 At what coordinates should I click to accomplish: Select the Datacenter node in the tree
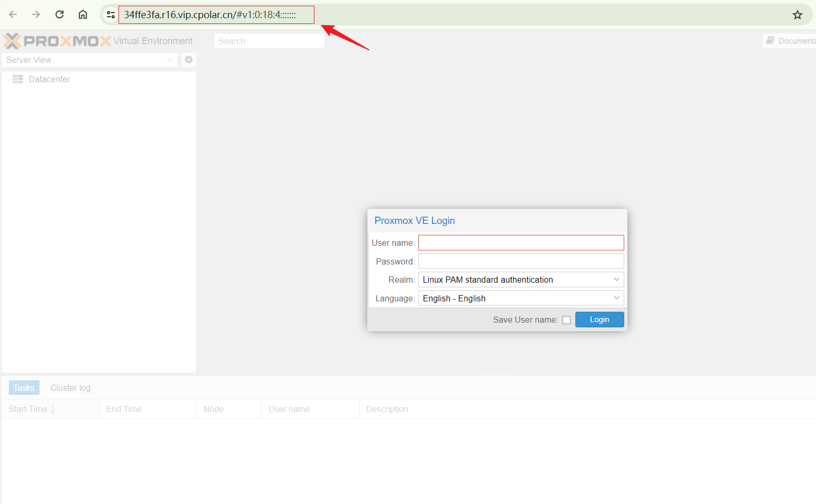[49, 79]
